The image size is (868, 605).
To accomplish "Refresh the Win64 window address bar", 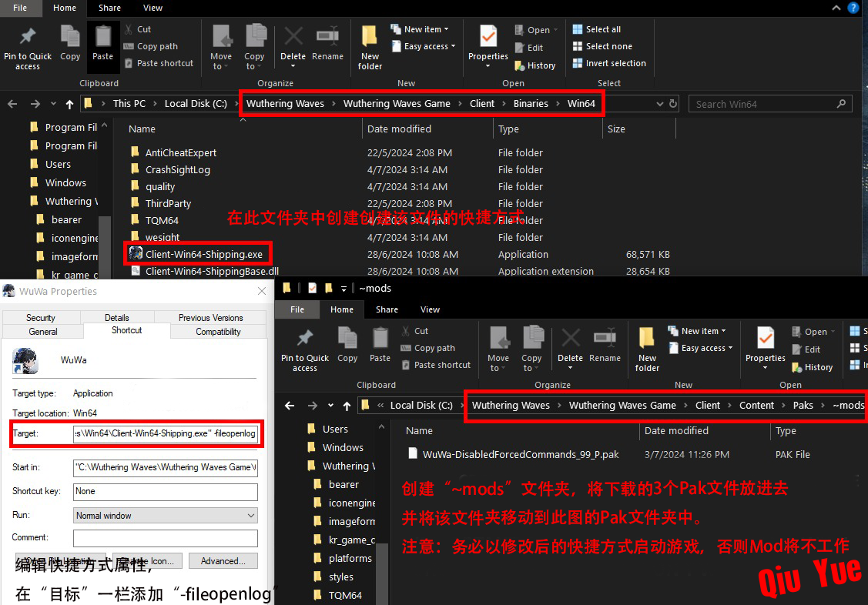I will (x=673, y=103).
